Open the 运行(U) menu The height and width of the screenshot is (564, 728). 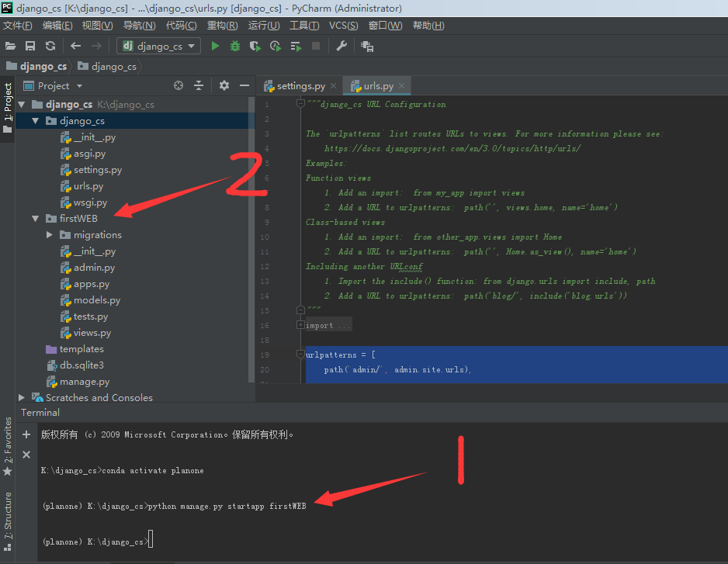point(264,26)
